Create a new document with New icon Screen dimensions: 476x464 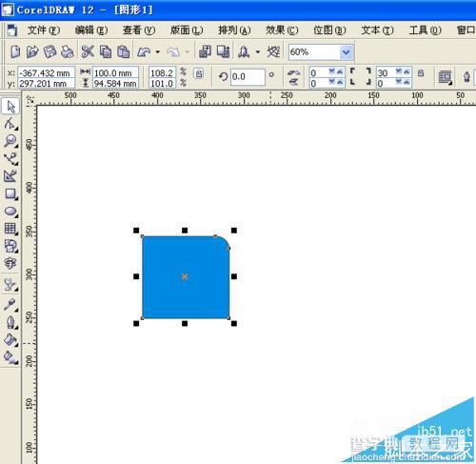[15, 51]
